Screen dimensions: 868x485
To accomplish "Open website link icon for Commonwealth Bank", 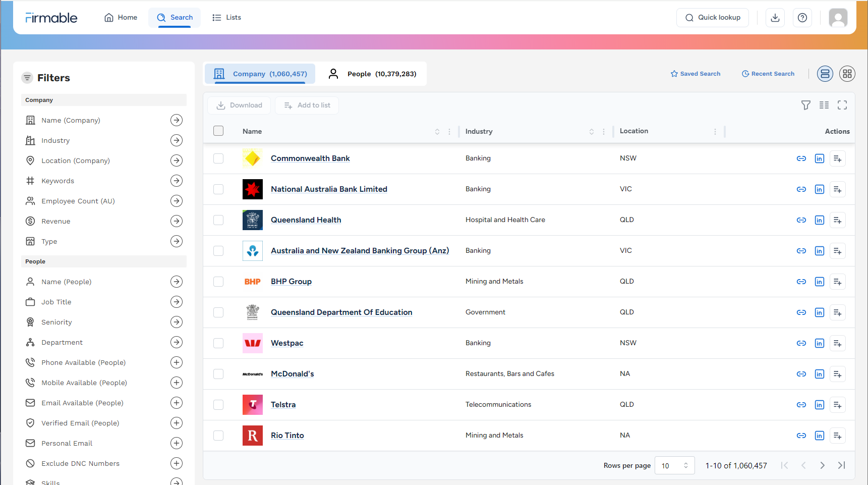I will tap(801, 158).
